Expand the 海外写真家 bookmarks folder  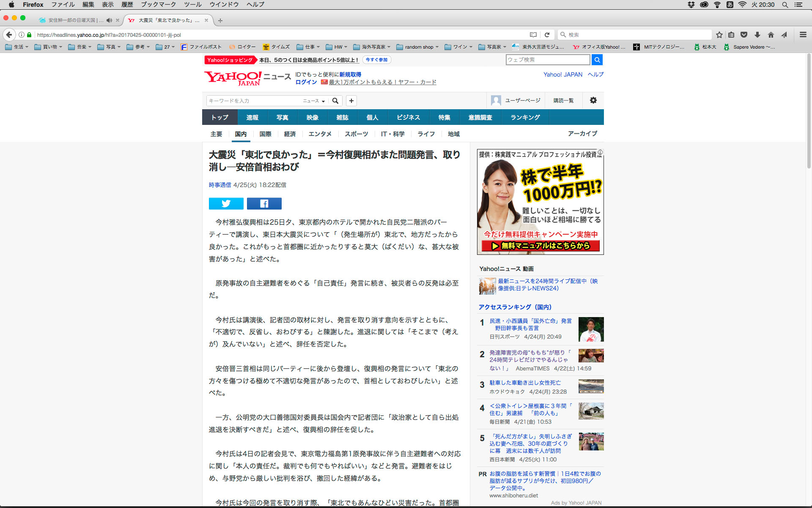tap(372, 47)
